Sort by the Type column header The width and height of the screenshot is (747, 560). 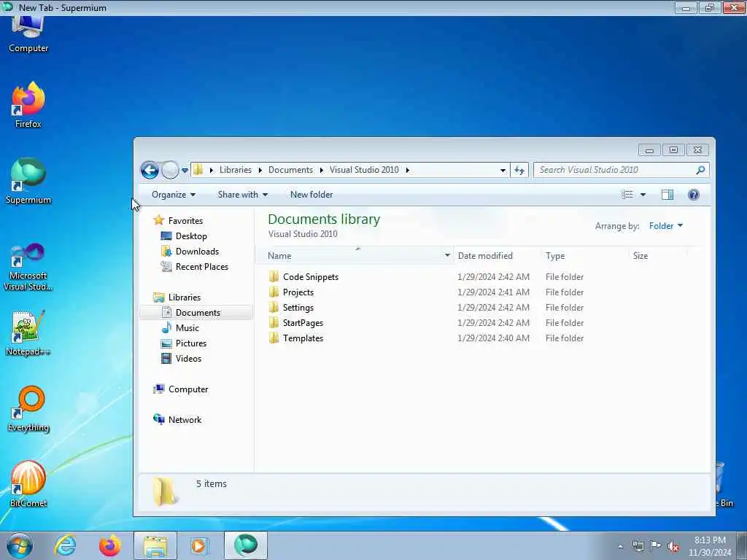[555, 256]
